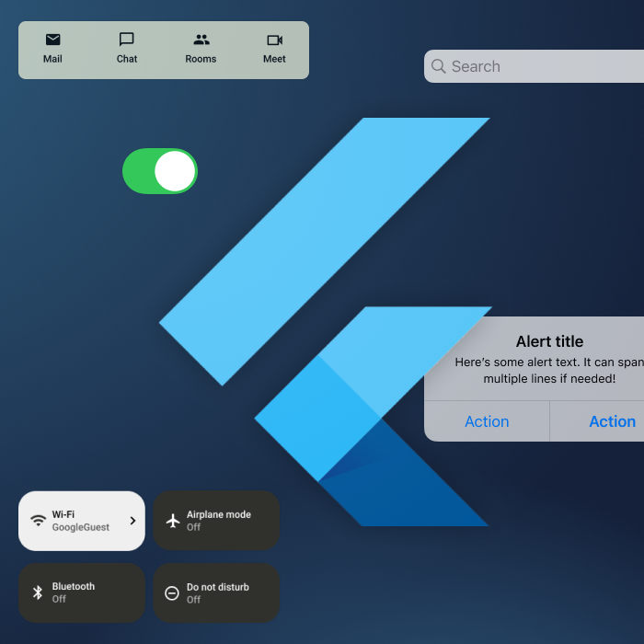Click the Do not disturb circle icon

click(172, 593)
